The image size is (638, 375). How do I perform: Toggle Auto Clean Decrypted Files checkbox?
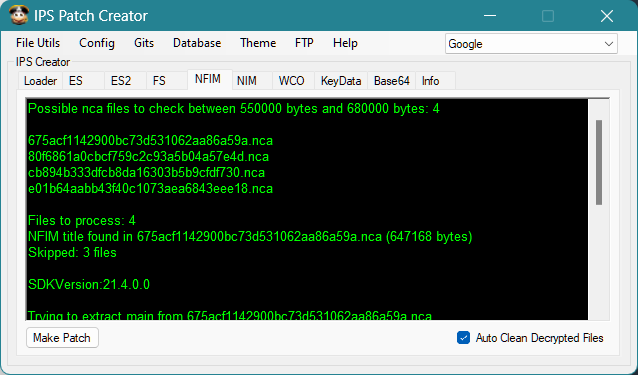463,338
